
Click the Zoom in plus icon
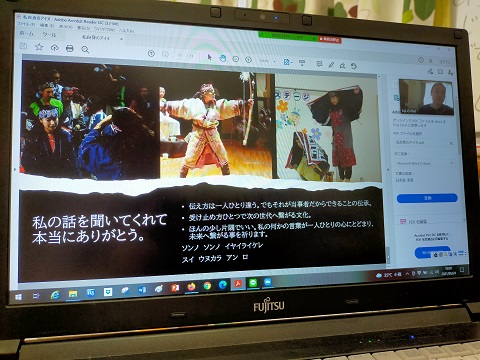(x=248, y=60)
